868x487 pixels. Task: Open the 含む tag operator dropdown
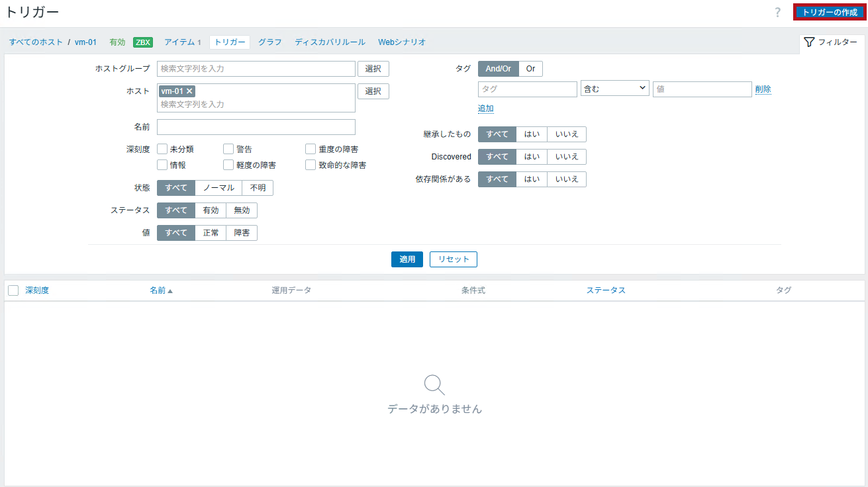tap(614, 89)
